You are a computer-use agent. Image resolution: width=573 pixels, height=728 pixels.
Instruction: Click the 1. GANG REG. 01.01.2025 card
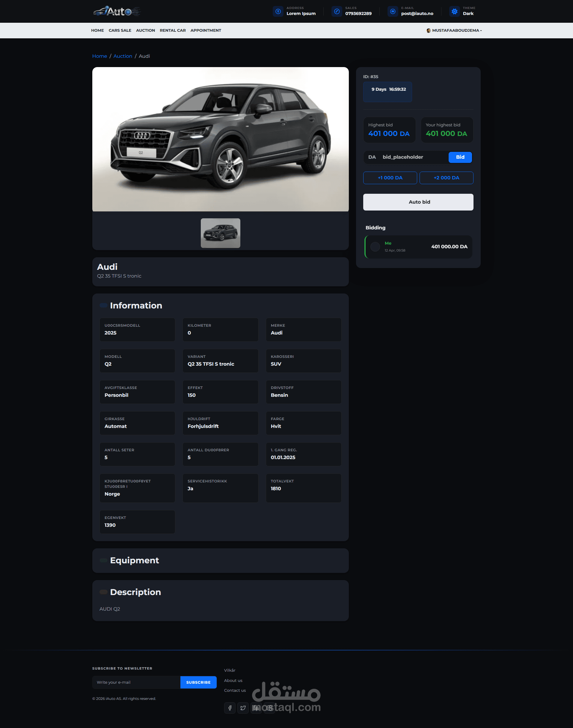click(304, 454)
